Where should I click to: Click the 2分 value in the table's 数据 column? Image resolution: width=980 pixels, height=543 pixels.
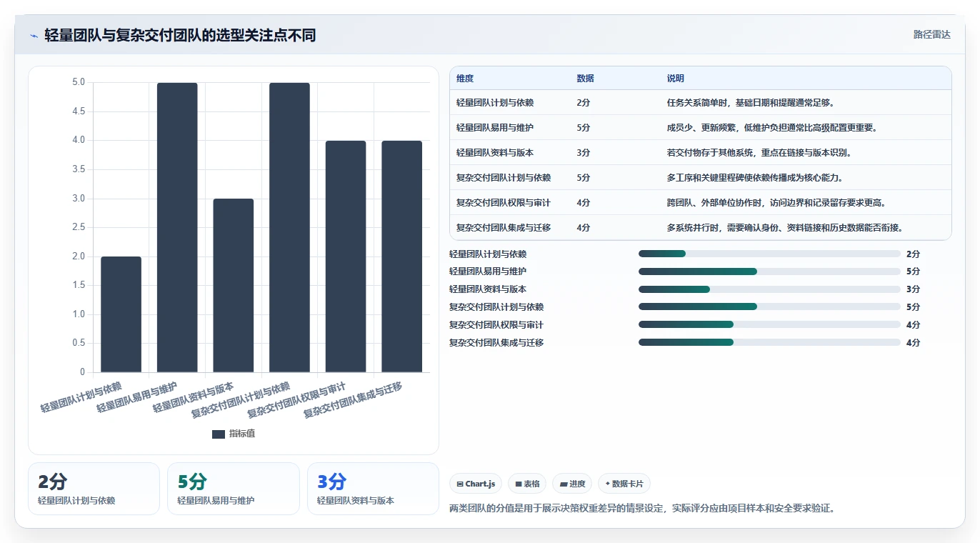click(x=584, y=103)
